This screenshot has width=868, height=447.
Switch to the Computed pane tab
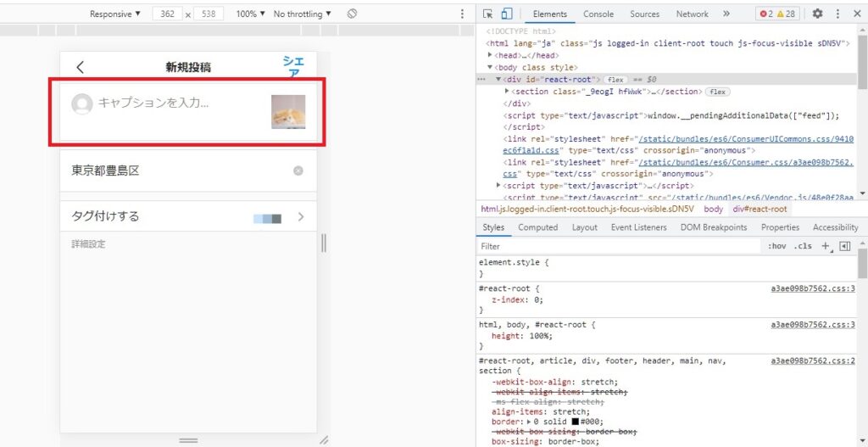(537, 227)
